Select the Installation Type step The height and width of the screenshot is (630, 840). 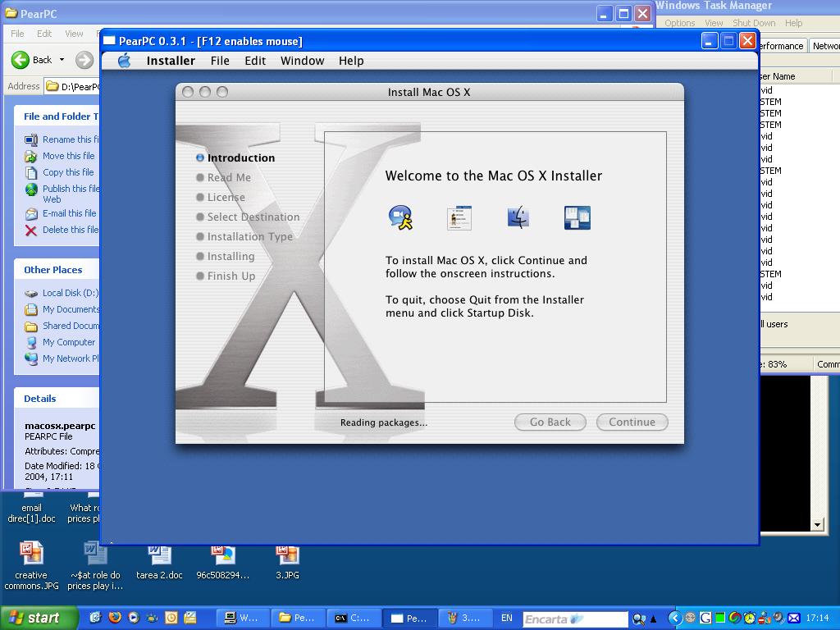(244, 237)
